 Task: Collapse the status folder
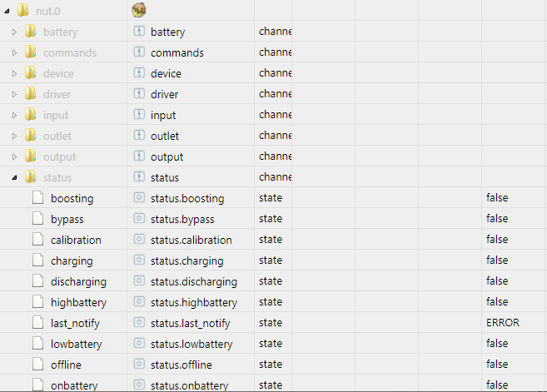click(x=14, y=177)
